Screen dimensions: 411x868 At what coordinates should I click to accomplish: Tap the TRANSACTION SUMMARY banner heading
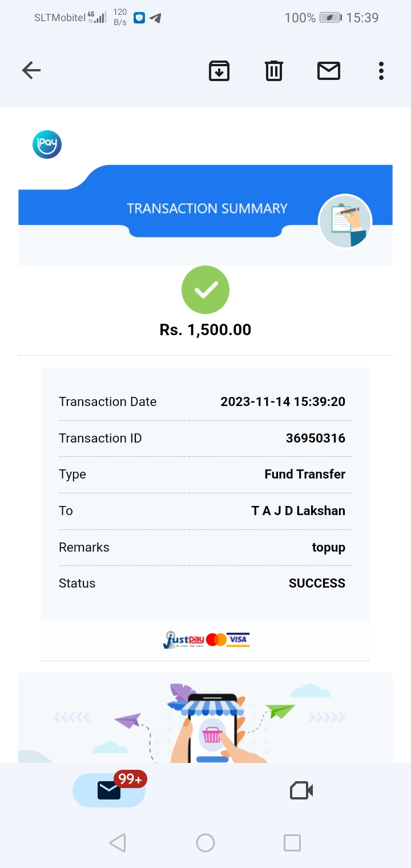[207, 208]
